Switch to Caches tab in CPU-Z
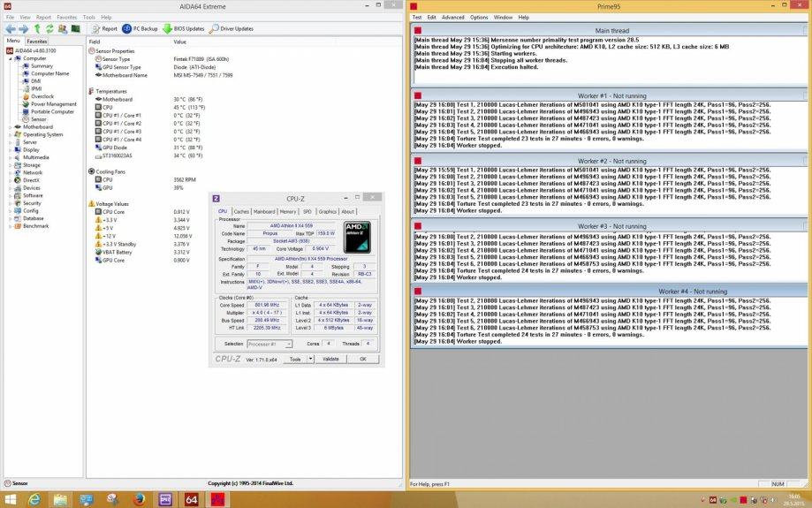The height and width of the screenshot is (508, 812). click(241, 211)
